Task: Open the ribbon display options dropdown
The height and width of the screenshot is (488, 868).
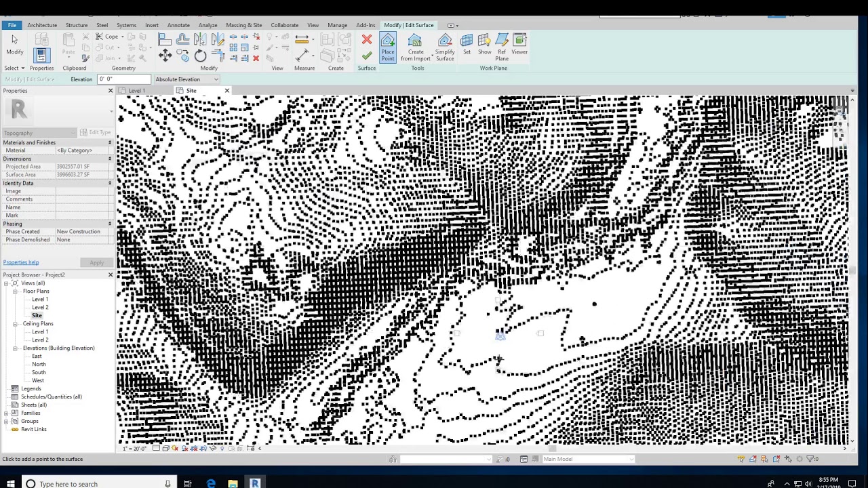Action: point(453,25)
